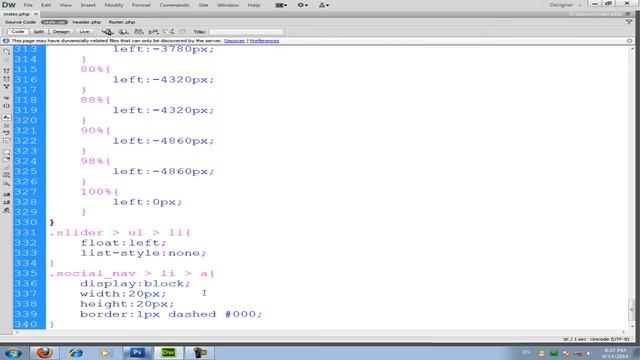Open Internet Explorer from the taskbar
The image size is (640, 360).
tap(76, 353)
